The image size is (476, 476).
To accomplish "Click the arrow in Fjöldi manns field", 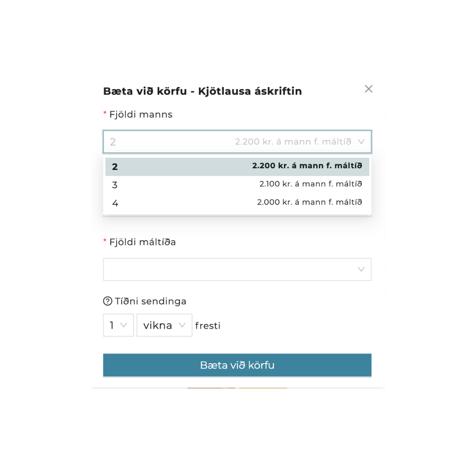I will point(361,142).
